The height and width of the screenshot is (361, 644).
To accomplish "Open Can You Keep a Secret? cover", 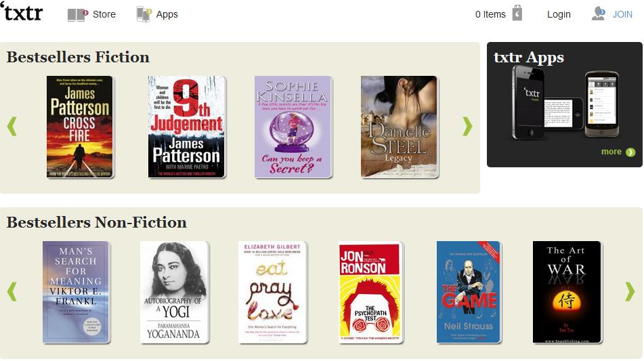I will click(293, 127).
